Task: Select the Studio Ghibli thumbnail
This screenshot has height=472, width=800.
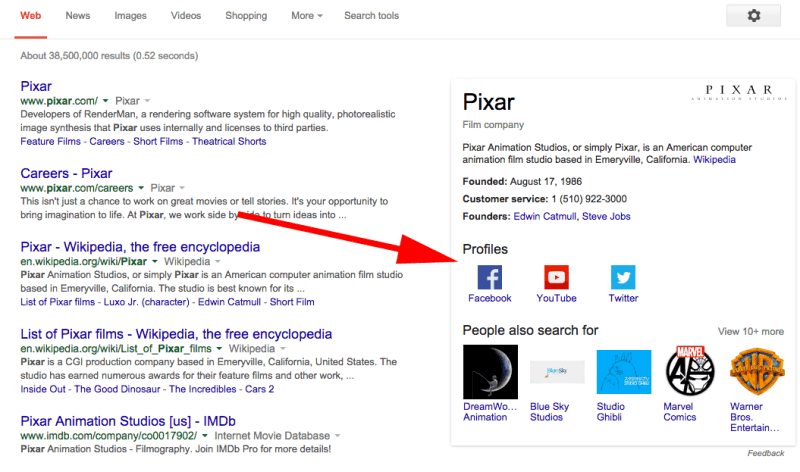Action: click(623, 372)
